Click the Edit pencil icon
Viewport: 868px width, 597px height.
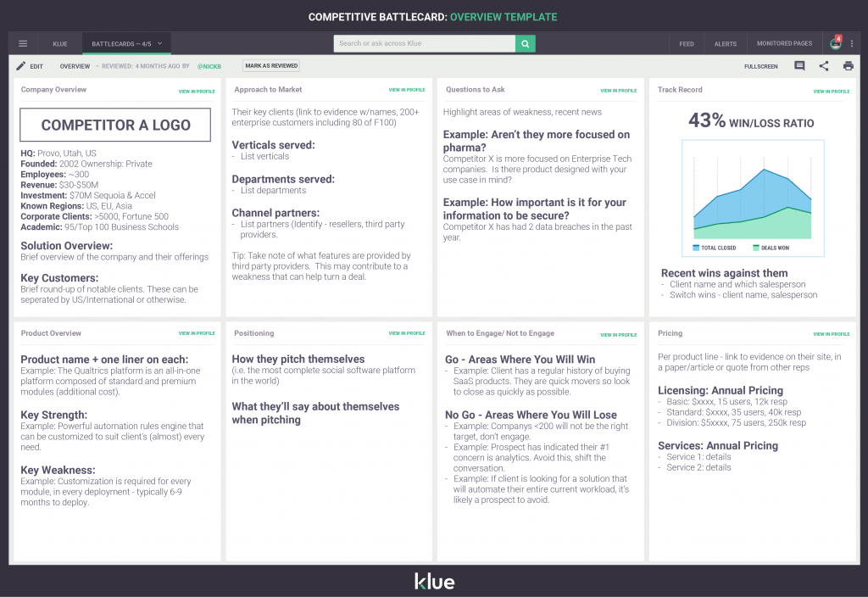click(20, 66)
